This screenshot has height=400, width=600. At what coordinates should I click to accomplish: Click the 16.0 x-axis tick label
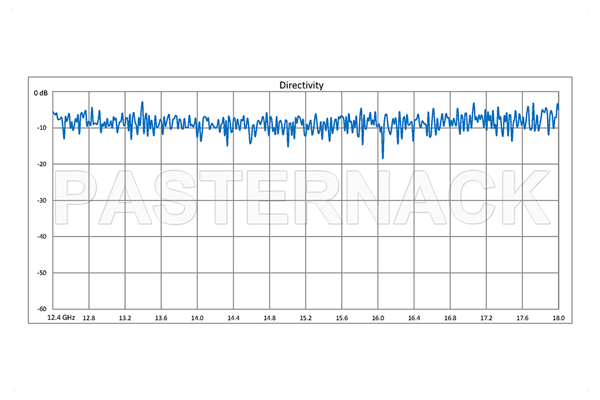pos(377,318)
